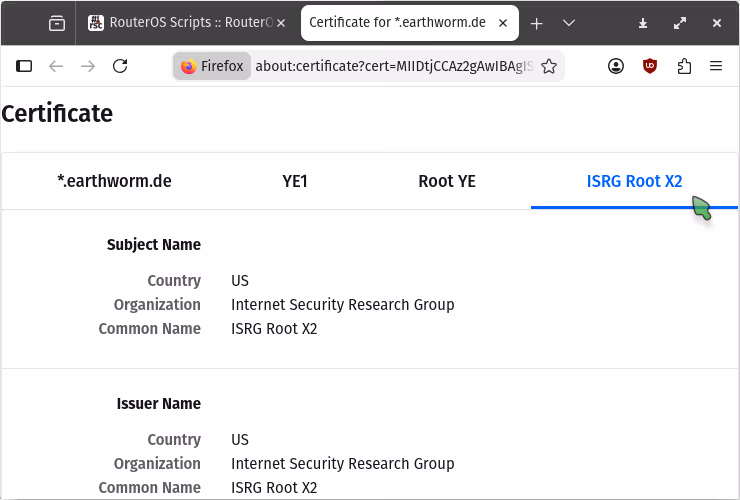Open Firefox View from the tab bar

tap(57, 23)
